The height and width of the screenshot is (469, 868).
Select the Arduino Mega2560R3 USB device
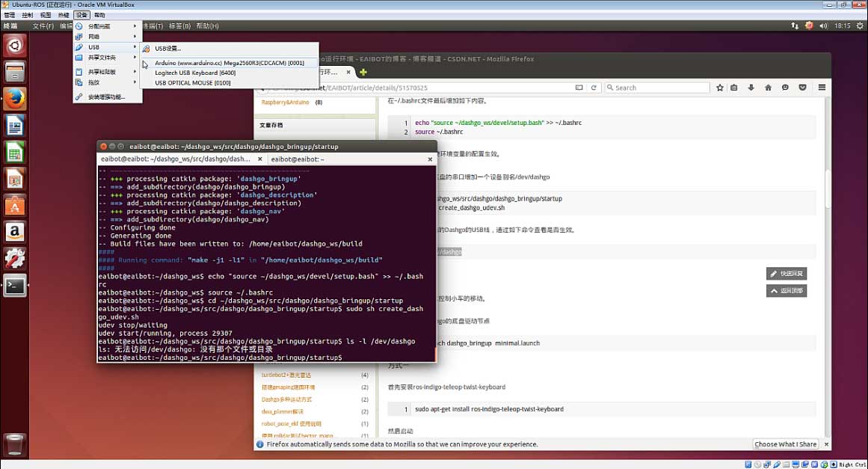[x=229, y=63]
